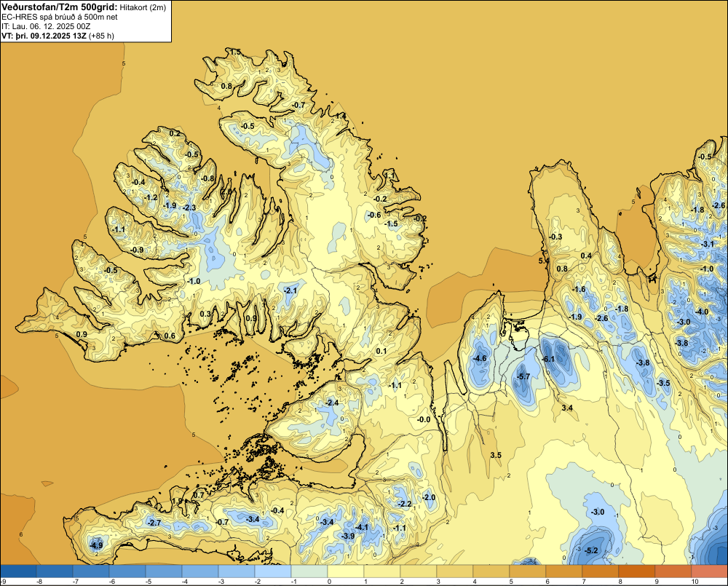Pick the orange swatch between 7 and 8
Image resolution: width=728 pixels, height=586 pixels.
click(x=601, y=571)
